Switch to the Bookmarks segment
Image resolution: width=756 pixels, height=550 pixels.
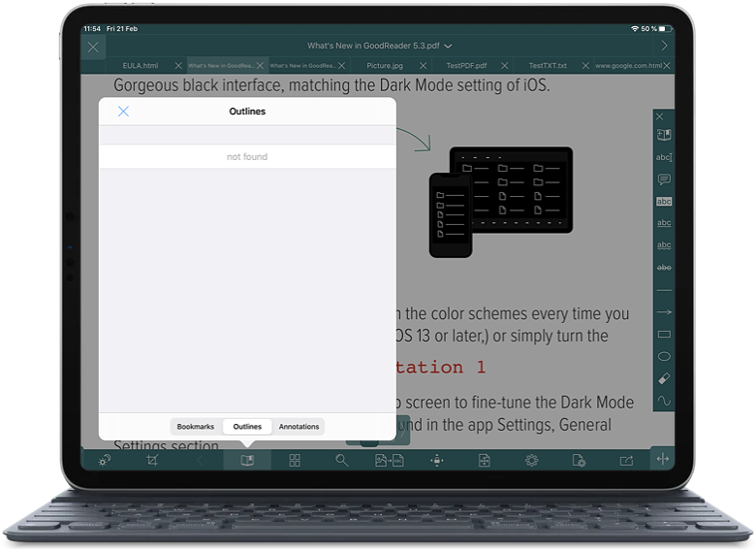pyautogui.click(x=196, y=427)
